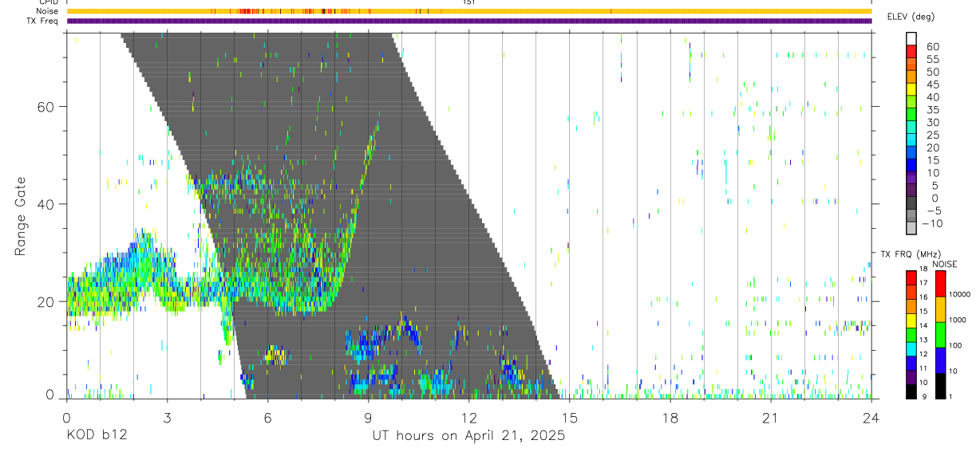Click the 'UT hours on April 21, 2025' axis title

(x=468, y=436)
